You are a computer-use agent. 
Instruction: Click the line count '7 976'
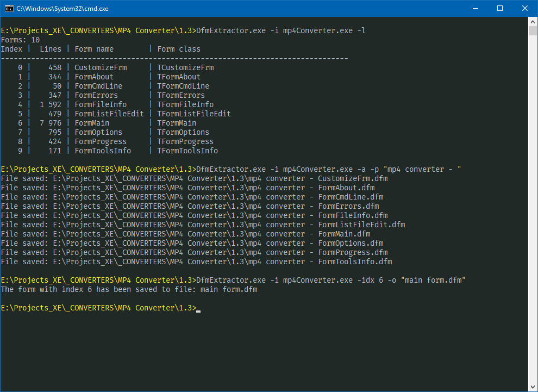[51, 123]
